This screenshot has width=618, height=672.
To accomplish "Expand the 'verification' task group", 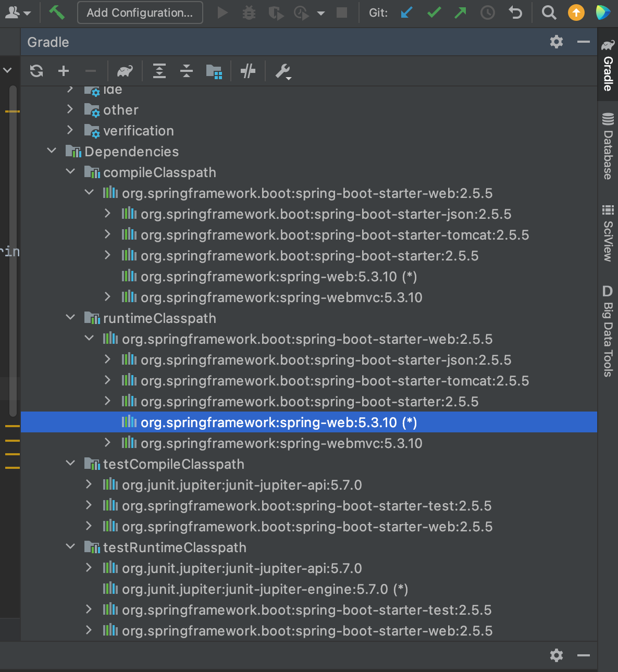I will (x=70, y=130).
